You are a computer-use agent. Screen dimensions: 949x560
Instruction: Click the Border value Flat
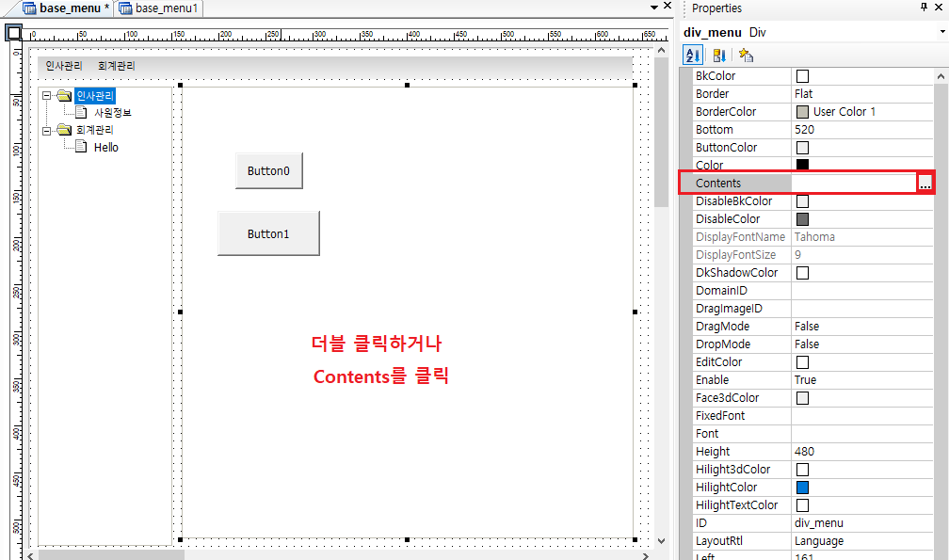pyautogui.click(x=804, y=94)
